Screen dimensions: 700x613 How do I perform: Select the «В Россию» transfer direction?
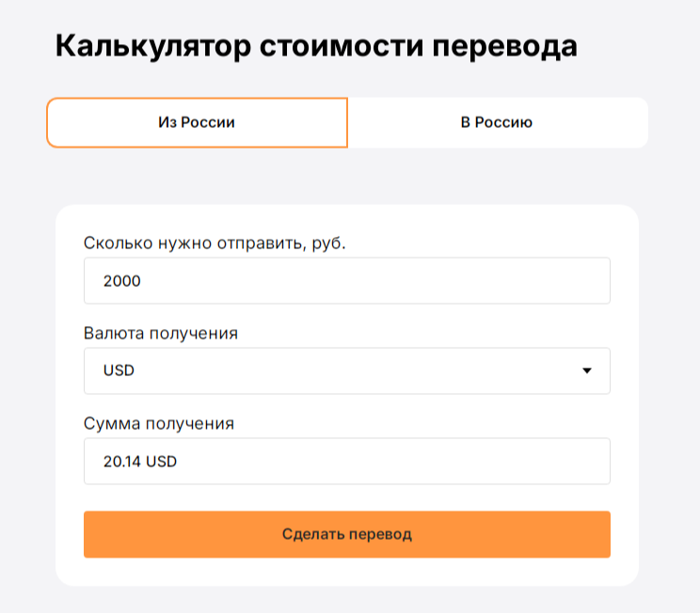pos(497,122)
